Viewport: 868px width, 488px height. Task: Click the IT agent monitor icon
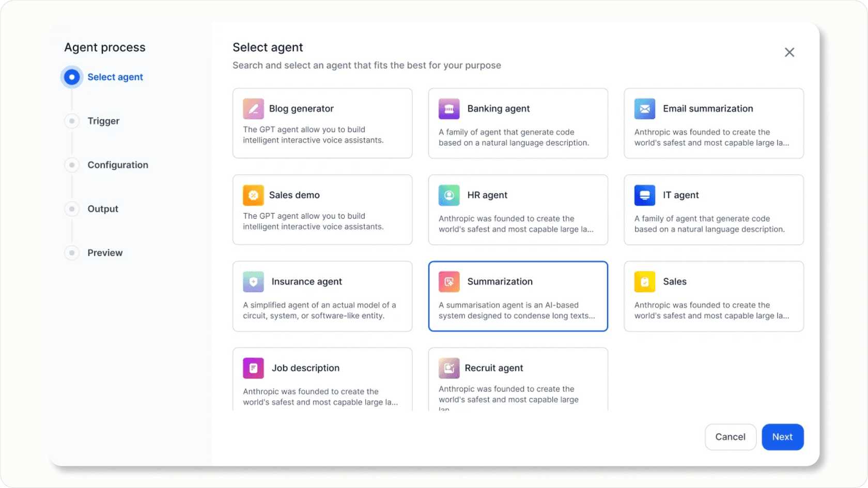(x=644, y=195)
